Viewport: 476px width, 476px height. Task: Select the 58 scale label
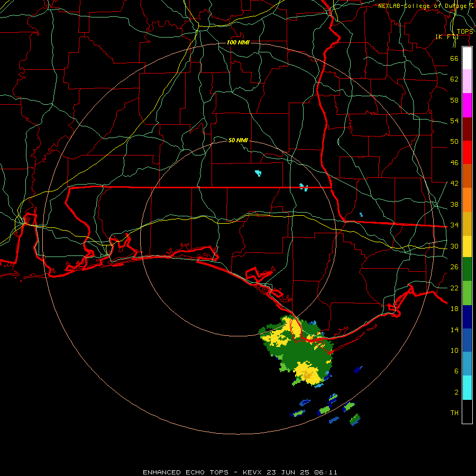click(454, 100)
